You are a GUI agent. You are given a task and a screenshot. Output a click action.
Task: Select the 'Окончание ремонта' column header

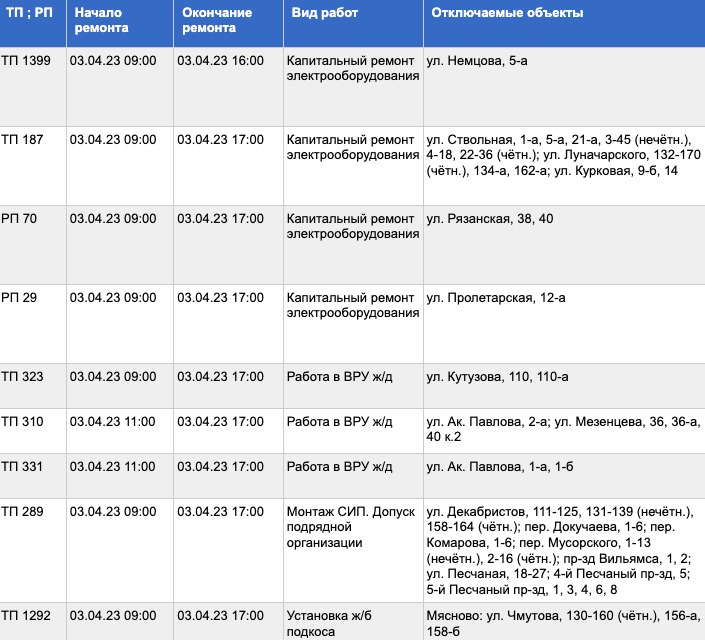(x=217, y=21)
